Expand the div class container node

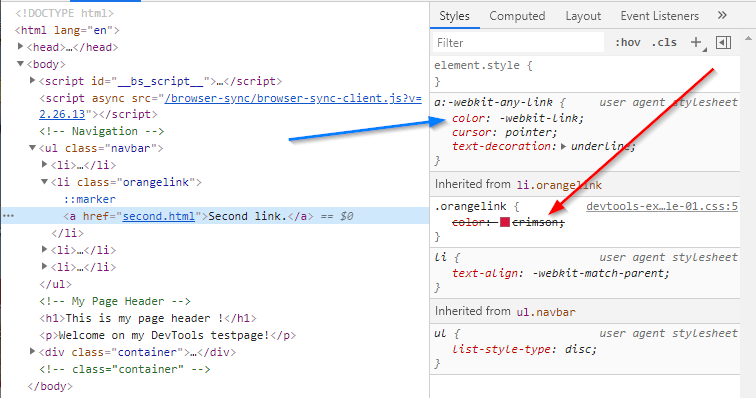click(x=32, y=351)
